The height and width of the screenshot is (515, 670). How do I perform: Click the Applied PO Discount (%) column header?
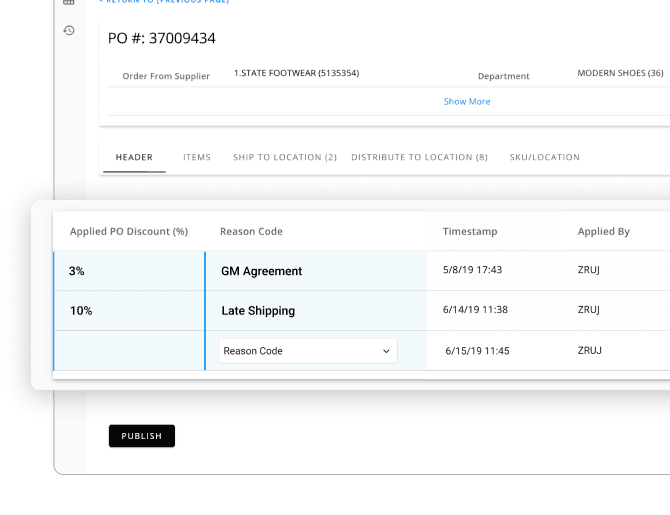click(129, 231)
